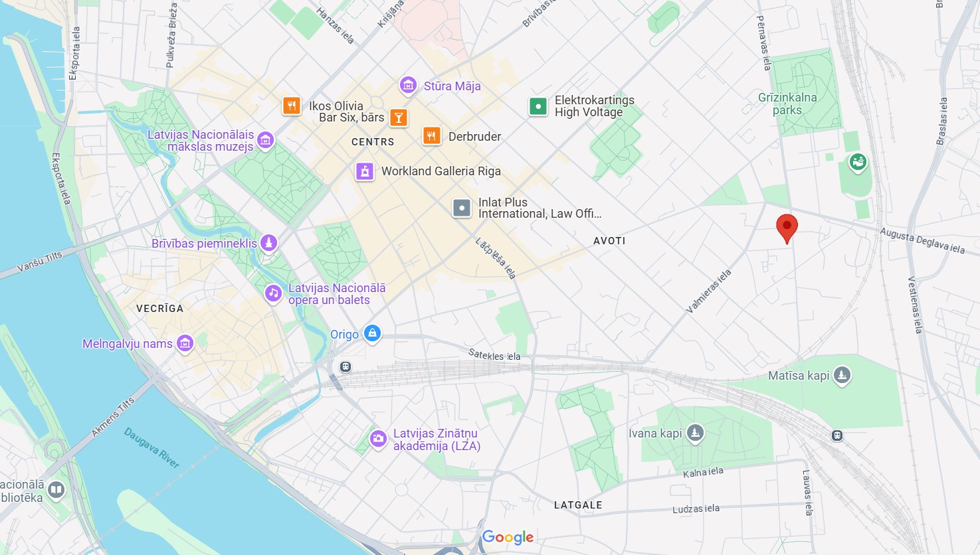Viewport: 980px width, 555px height.
Task: Select the Origo shopping icon
Action: (373, 333)
